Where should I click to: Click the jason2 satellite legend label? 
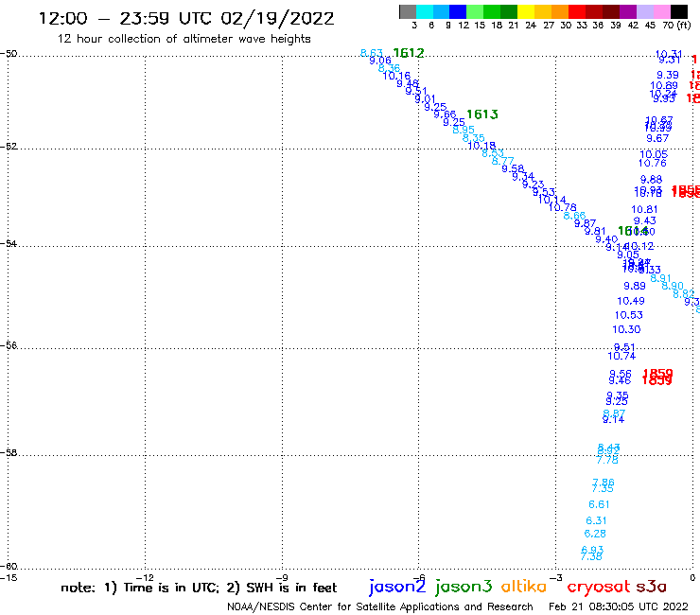[397, 587]
